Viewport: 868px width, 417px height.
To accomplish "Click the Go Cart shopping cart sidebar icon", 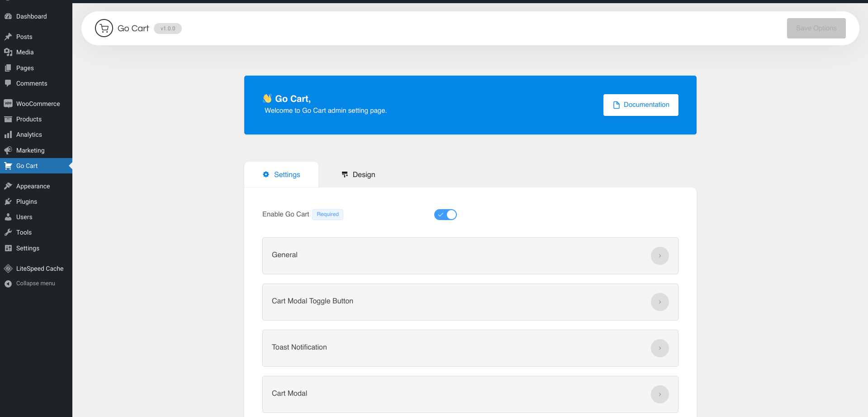I will coord(8,166).
